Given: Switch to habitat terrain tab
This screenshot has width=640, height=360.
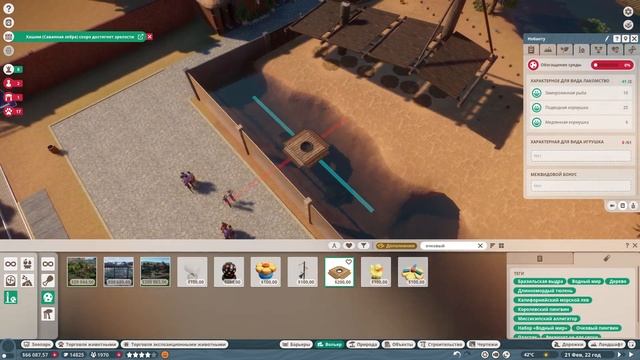Looking at the screenshot, I should 548,50.
